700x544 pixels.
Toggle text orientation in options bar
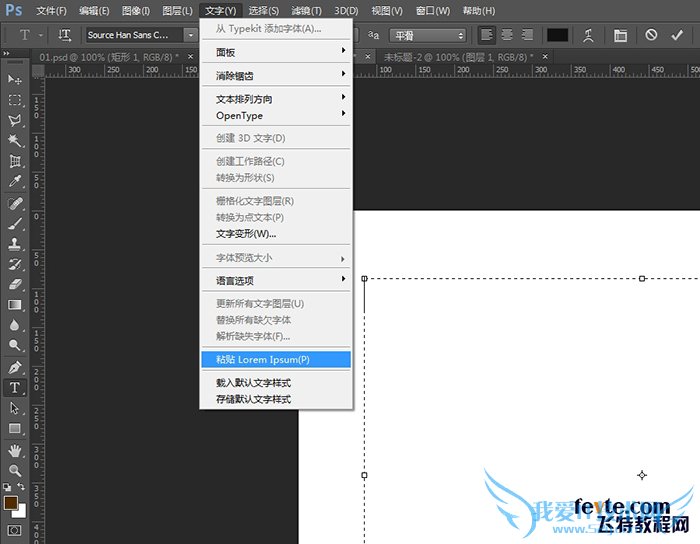pos(65,35)
